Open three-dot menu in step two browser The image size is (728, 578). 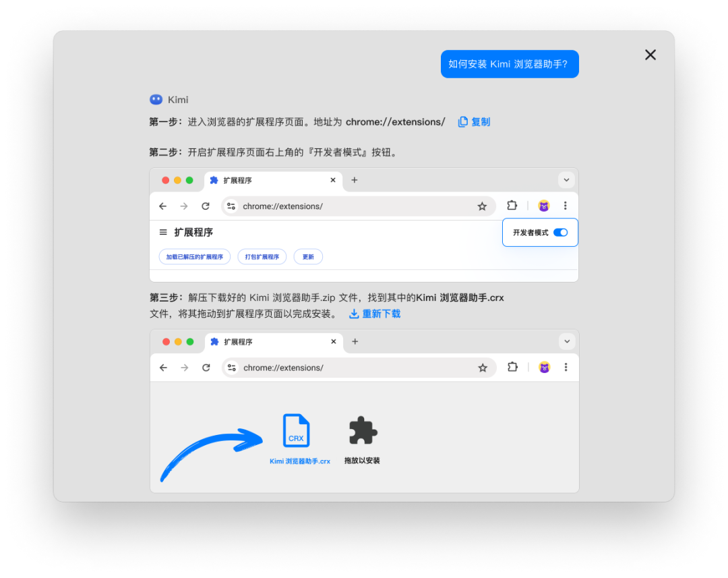565,206
